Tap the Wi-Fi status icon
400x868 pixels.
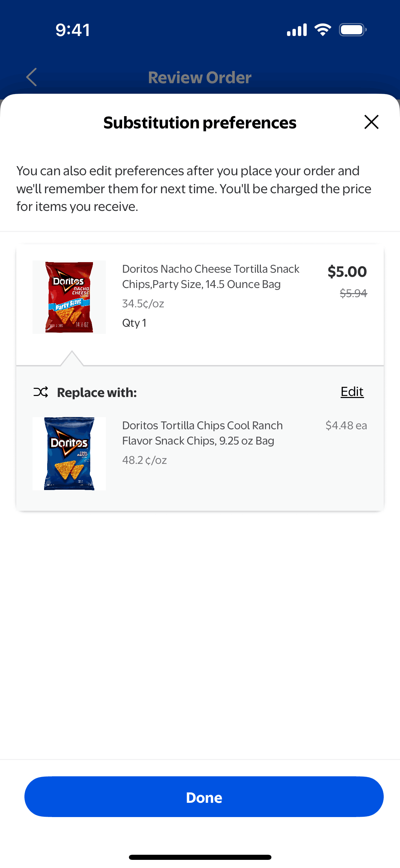(x=323, y=30)
